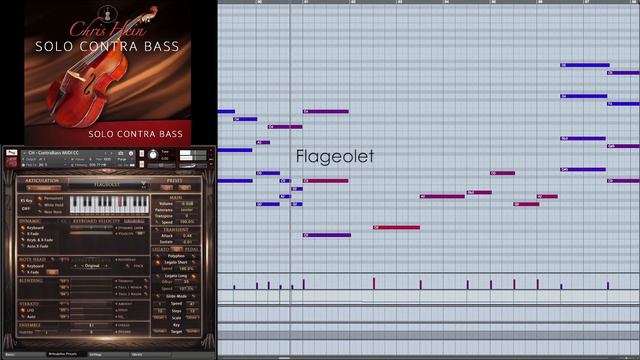Open the Original note head selector
Screen dimensions: 640x360
(x=92, y=266)
